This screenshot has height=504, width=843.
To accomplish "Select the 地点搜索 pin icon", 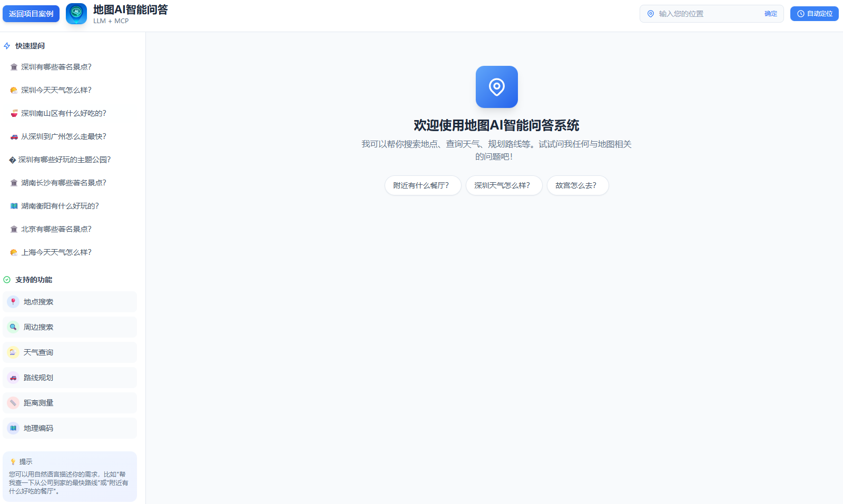I will click(13, 302).
